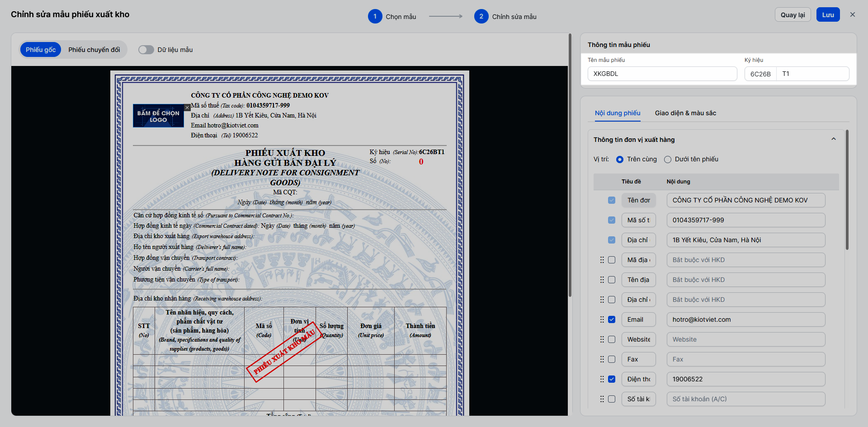This screenshot has height=427, width=868.
Task: Click drag handle of Số tài khoản row
Action: pos(602,399)
